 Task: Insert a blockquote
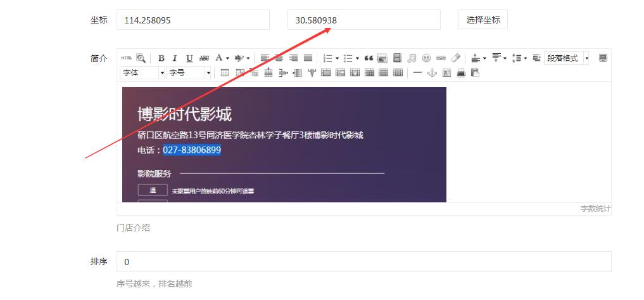pyautogui.click(x=369, y=58)
